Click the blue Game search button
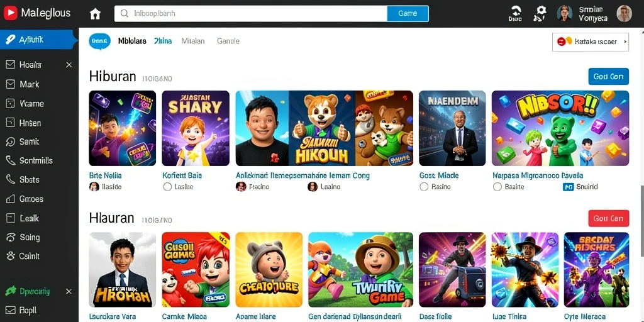The width and height of the screenshot is (644, 322). [x=408, y=14]
